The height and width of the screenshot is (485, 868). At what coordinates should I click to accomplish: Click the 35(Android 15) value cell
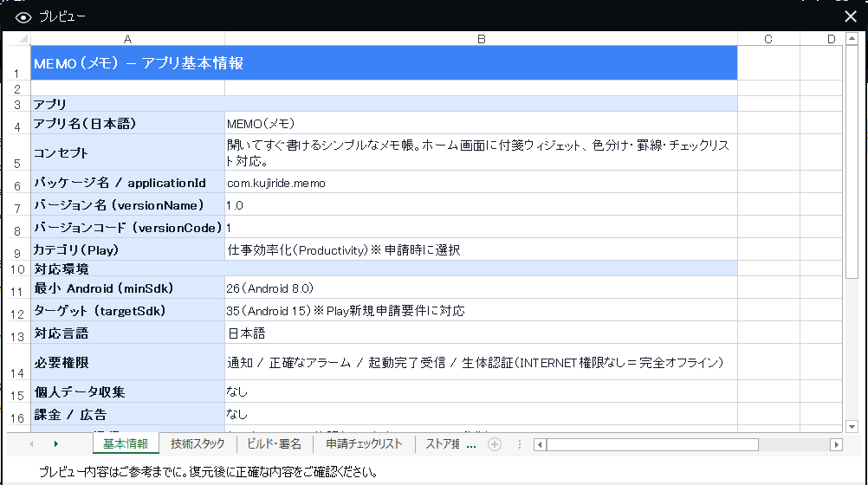[x=481, y=311]
